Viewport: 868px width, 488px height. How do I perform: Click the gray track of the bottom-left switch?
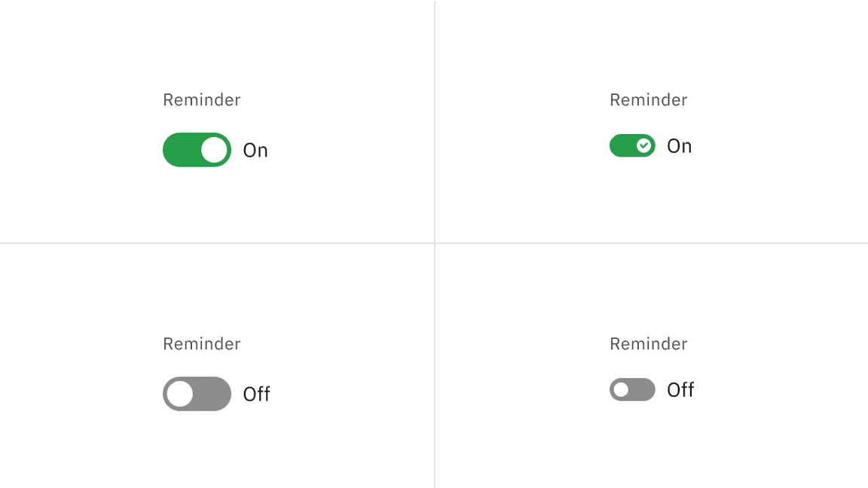(213, 394)
